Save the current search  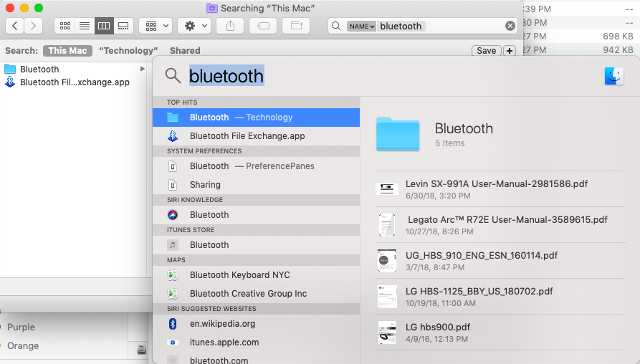point(486,51)
